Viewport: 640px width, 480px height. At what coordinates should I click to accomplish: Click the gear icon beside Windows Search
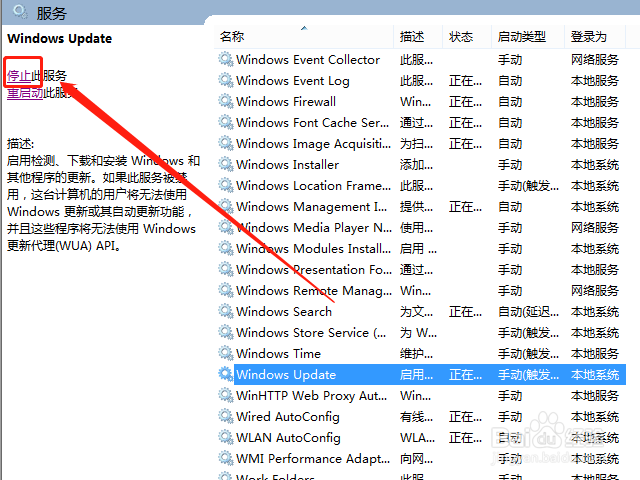(226, 311)
